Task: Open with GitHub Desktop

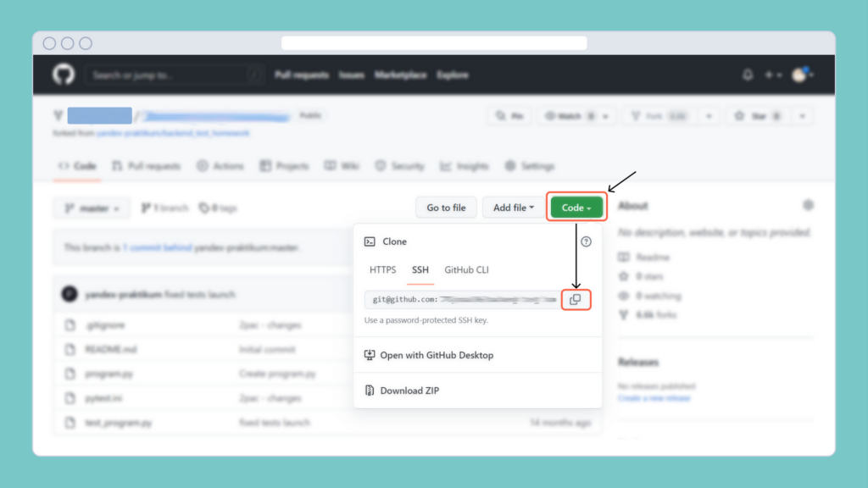Action: (437, 355)
